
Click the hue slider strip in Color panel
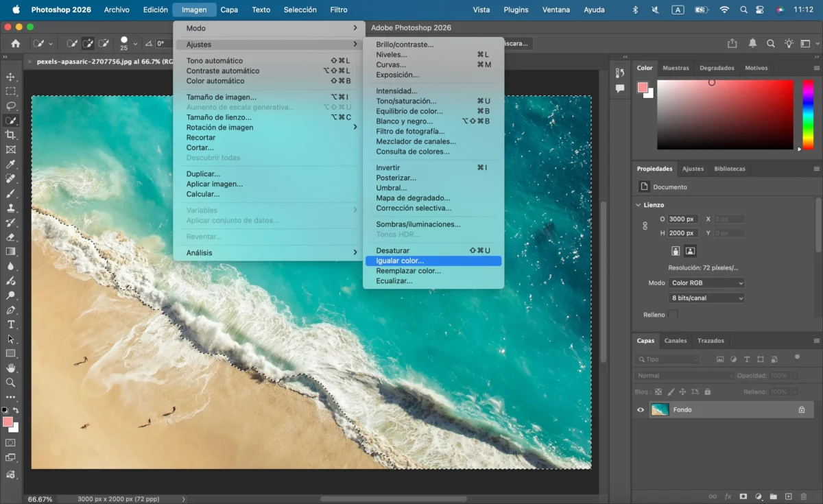(x=808, y=115)
